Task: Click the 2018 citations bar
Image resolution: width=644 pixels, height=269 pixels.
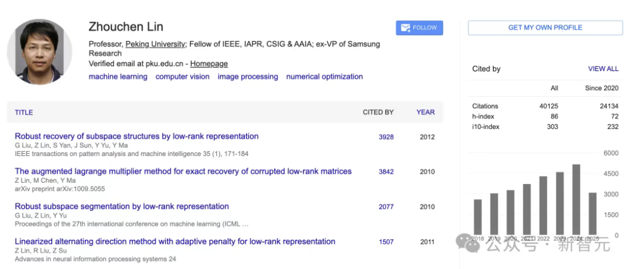Action: (x=477, y=217)
